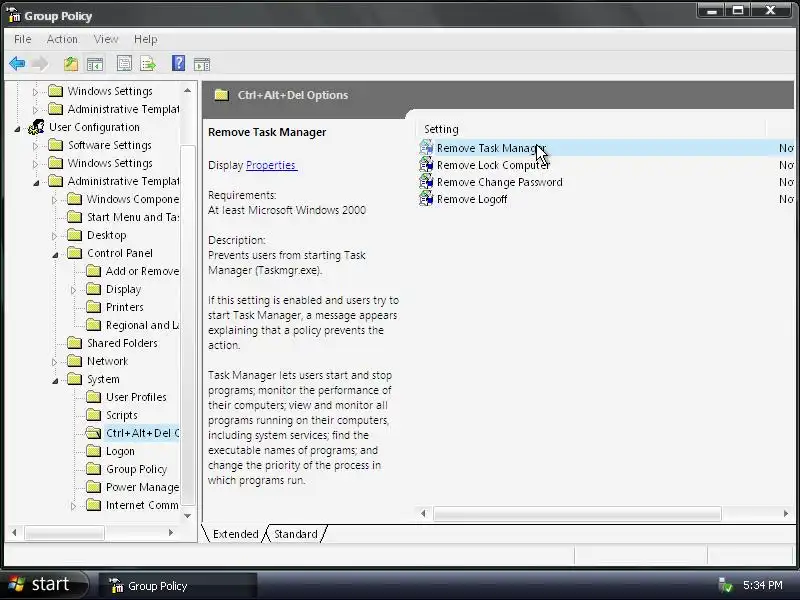Collapse the System tree node
Viewport: 800px width, 600px height.
[55, 381]
